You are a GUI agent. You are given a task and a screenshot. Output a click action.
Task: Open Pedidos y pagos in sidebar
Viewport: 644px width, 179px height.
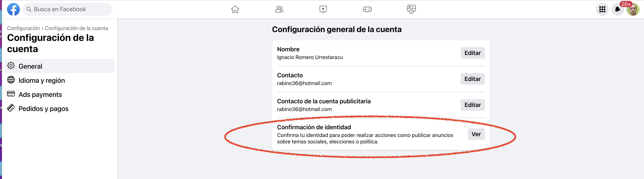[59, 109]
